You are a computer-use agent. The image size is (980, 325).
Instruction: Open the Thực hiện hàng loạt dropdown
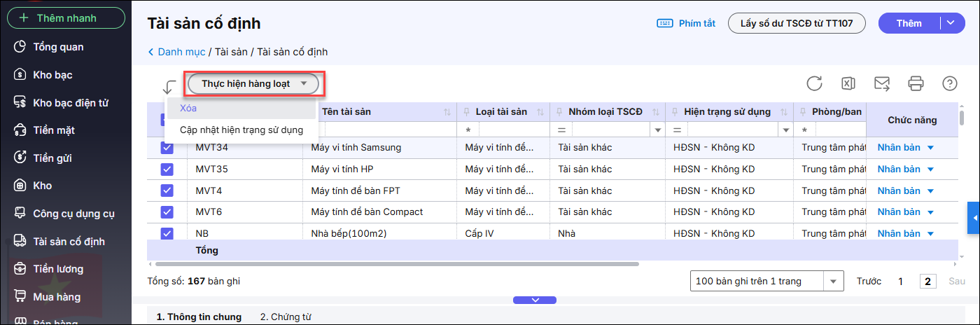253,84
